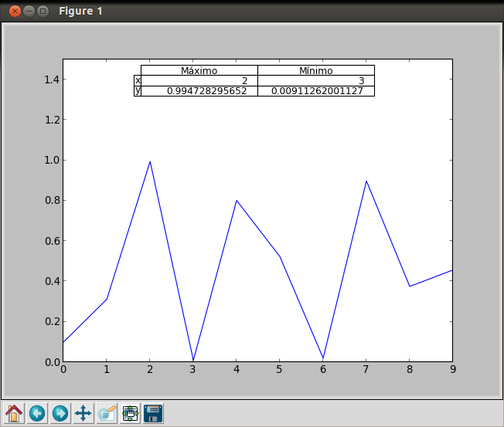This screenshot has height=427, width=504.
Task: Click the 1.0 tick label on y-axis
Action: coord(53,160)
